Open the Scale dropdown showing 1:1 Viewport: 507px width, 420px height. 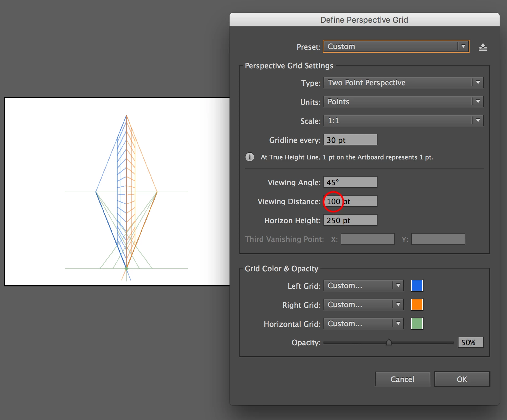[403, 120]
